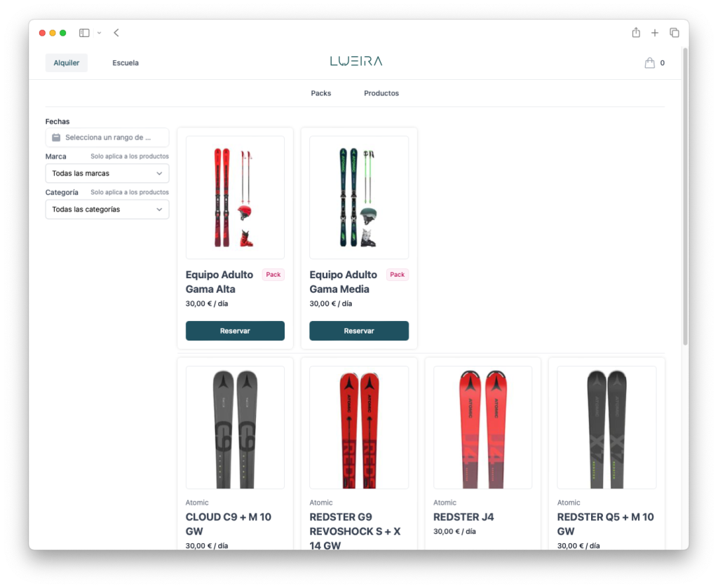The height and width of the screenshot is (588, 718).
Task: Open a new tab with plus icon
Action: pos(655,33)
